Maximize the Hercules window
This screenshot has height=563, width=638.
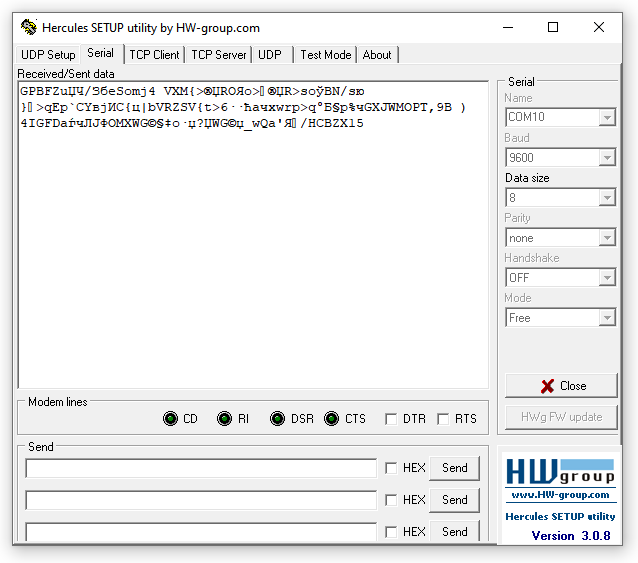553,28
